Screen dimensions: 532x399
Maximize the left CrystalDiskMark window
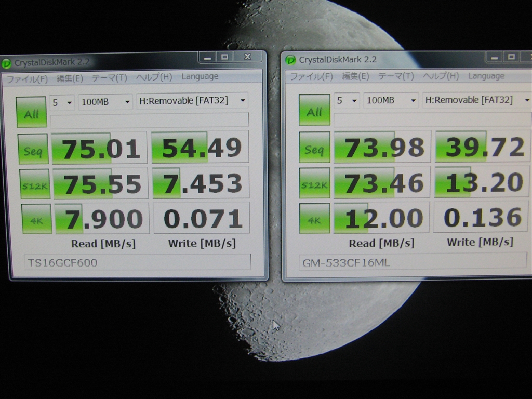(x=224, y=57)
